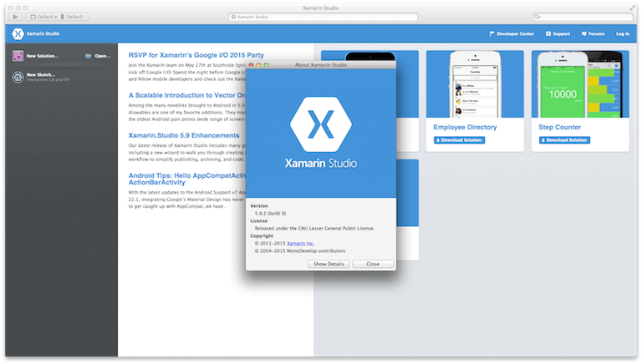
Task: Open Developer Center from the header
Action: point(512,34)
